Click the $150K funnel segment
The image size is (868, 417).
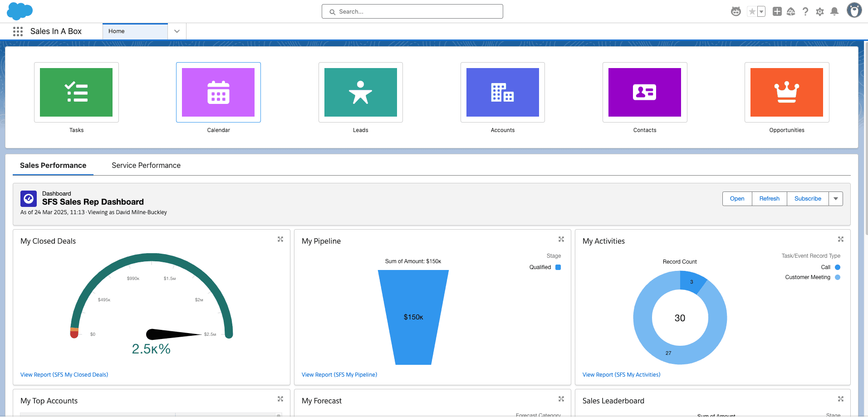click(413, 317)
